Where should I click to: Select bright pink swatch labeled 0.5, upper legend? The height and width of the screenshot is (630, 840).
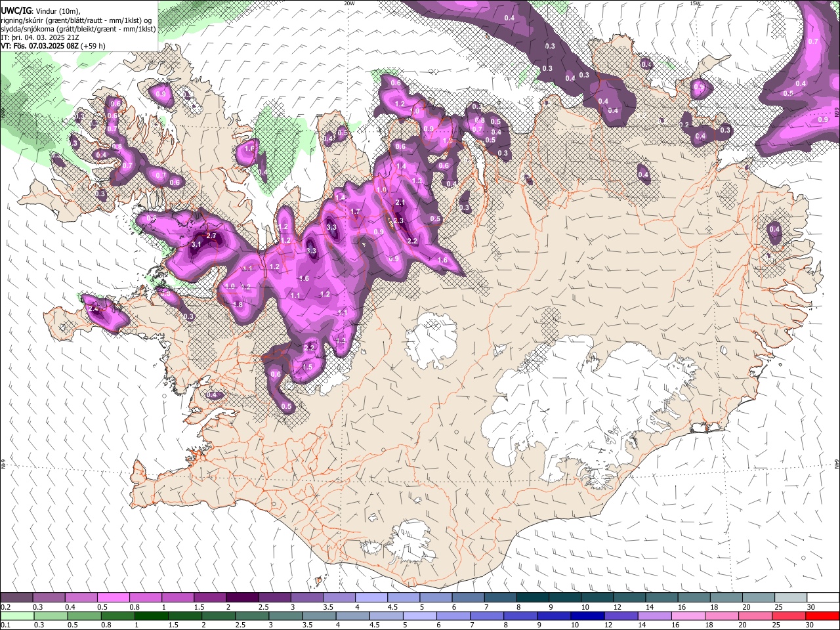click(x=113, y=597)
